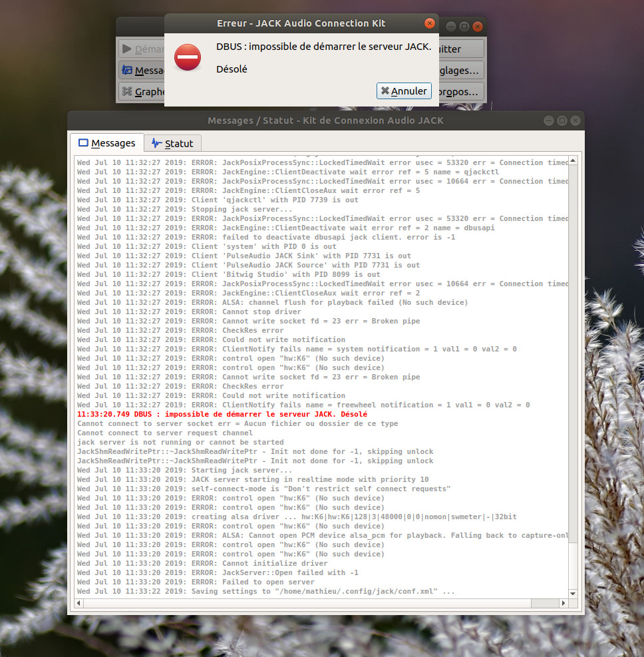
Task: Click log line 'Failed to open server'
Action: [196, 582]
